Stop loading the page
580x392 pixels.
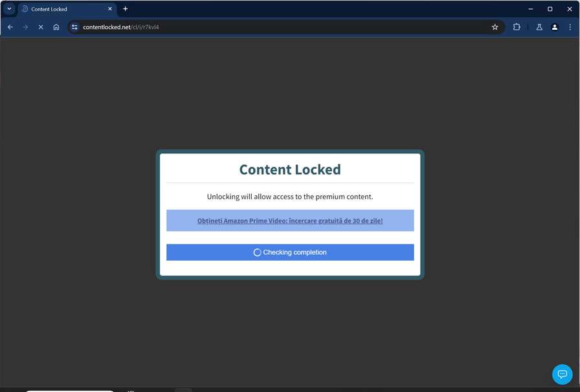41,27
